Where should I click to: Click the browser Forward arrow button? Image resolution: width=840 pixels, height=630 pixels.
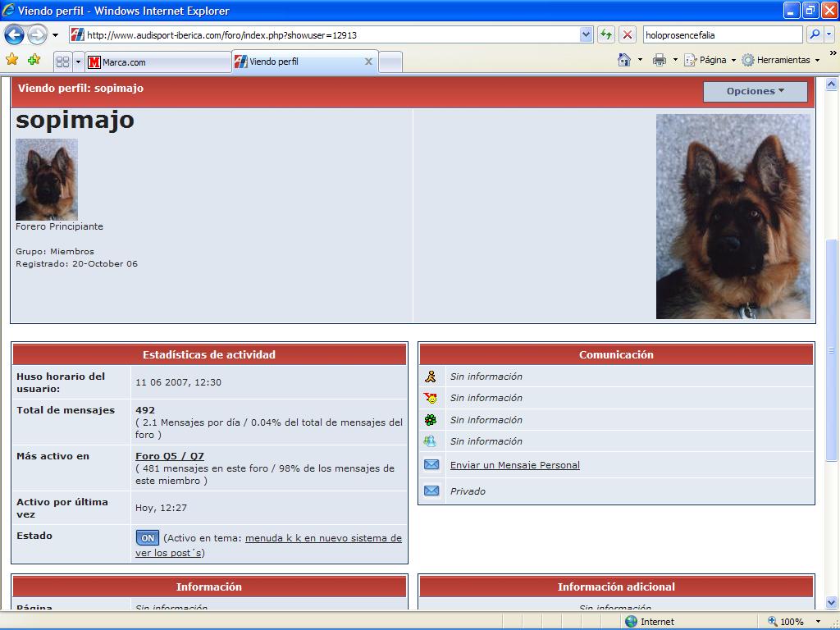[x=37, y=35]
